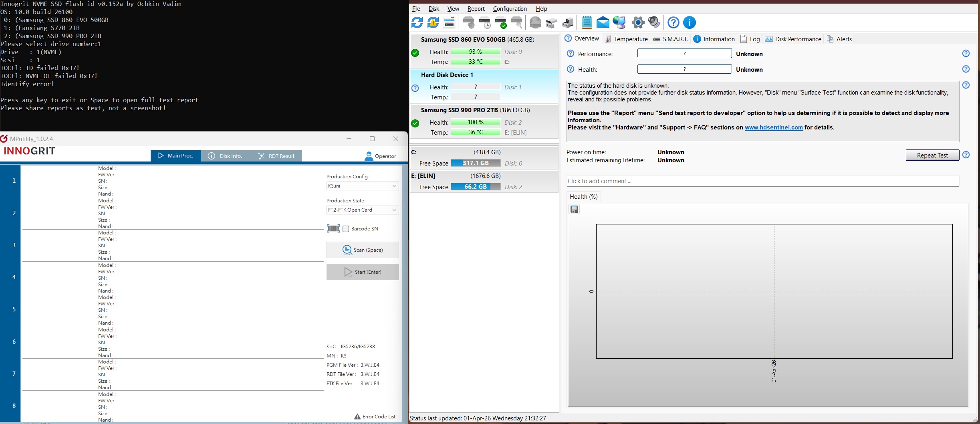
Task: Click the help icon left of Health label
Action: click(571, 69)
